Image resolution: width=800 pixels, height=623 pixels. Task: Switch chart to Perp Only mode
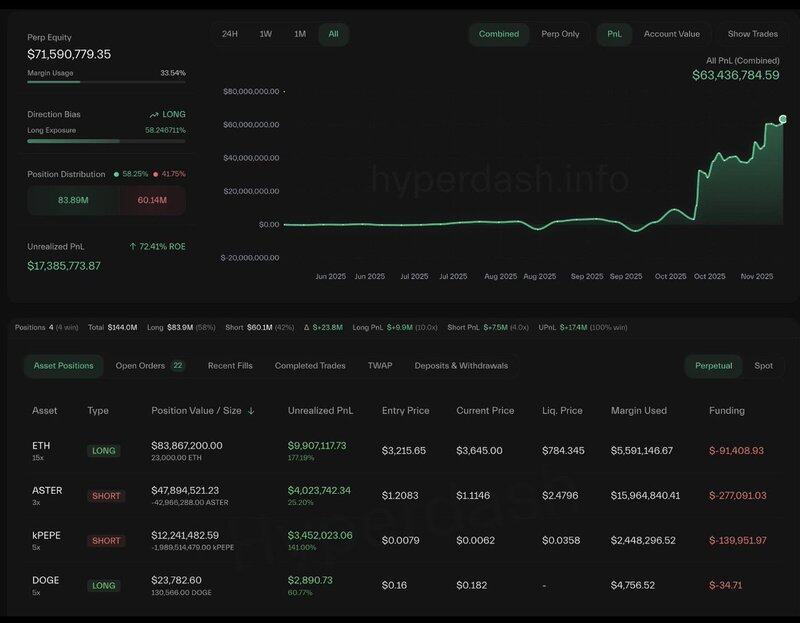pyautogui.click(x=560, y=34)
